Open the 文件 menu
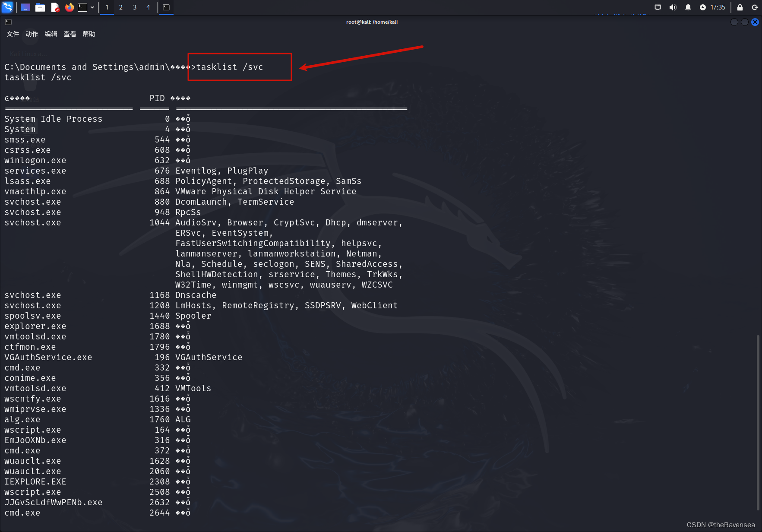The image size is (762, 532). [x=13, y=34]
